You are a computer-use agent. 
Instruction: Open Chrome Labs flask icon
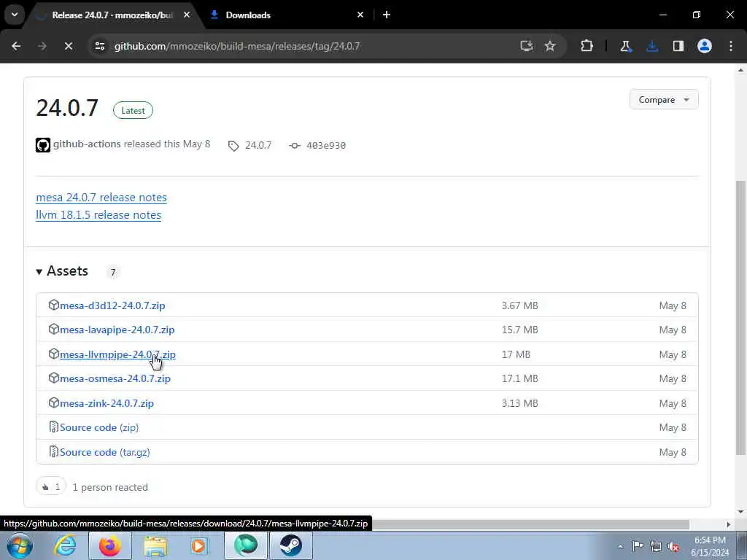[x=625, y=46]
